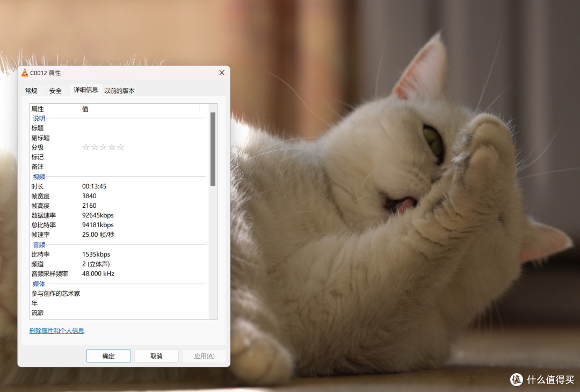Click the 媒体 group heading
The image size is (580, 392).
pos(39,284)
